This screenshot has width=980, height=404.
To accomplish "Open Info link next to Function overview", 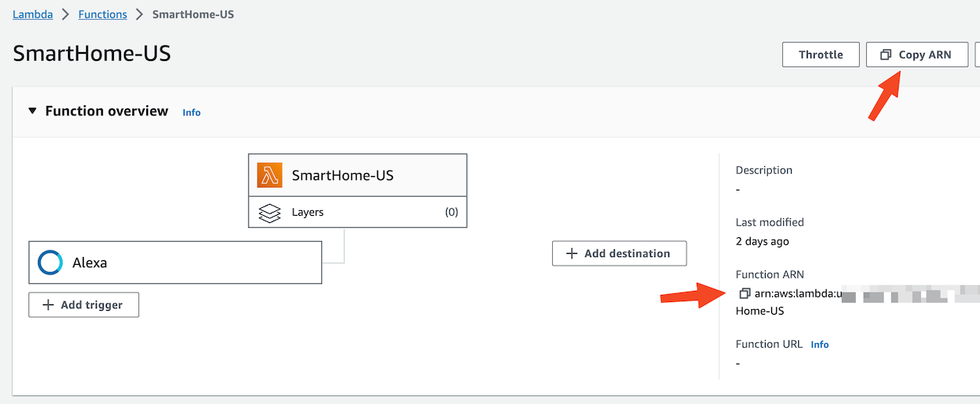I will tap(191, 112).
